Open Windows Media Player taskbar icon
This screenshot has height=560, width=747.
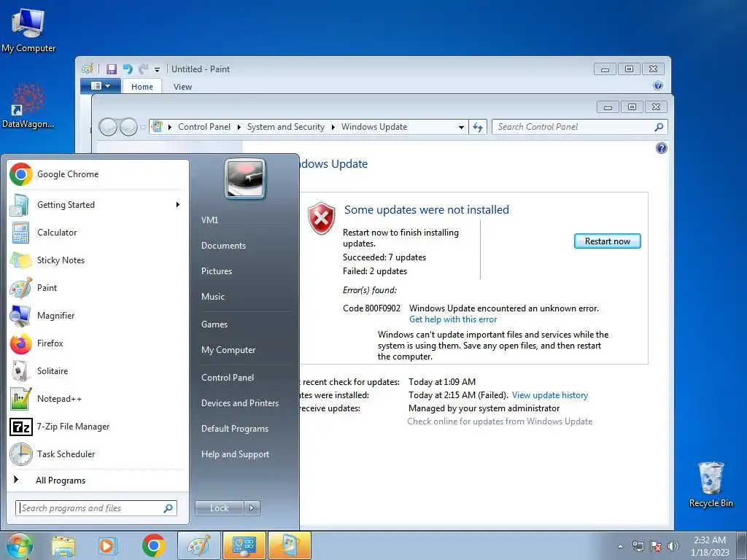(107, 545)
